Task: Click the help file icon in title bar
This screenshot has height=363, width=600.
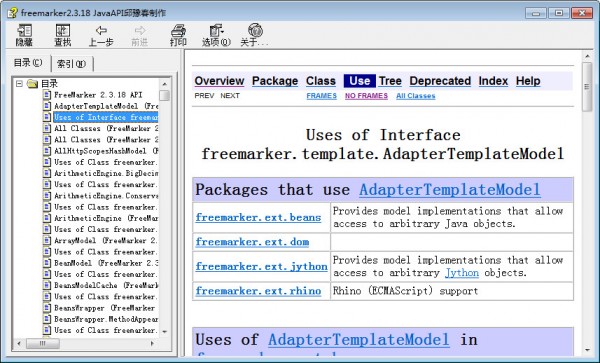Action: pyautogui.click(x=12, y=13)
